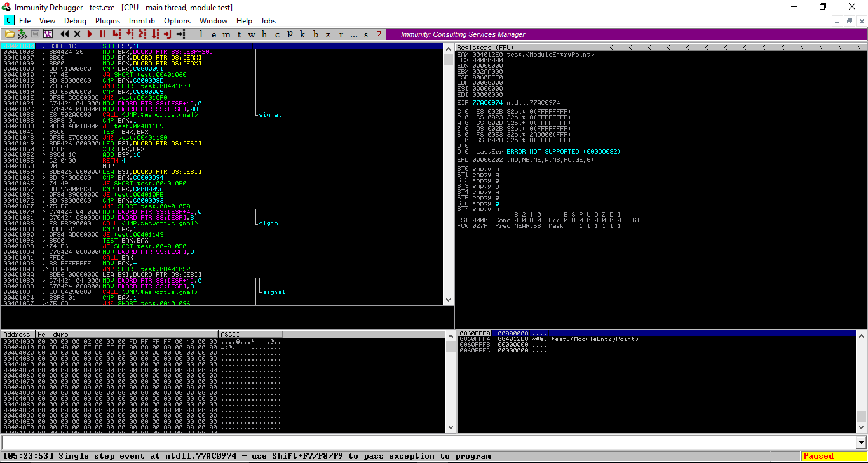Restart the program with the rewind icon

(x=65, y=34)
